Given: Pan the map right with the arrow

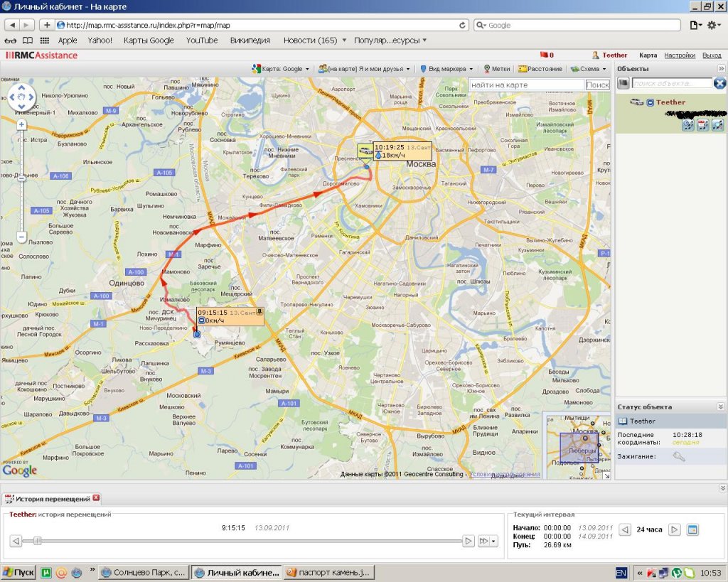Looking at the screenshot, I should (31, 97).
